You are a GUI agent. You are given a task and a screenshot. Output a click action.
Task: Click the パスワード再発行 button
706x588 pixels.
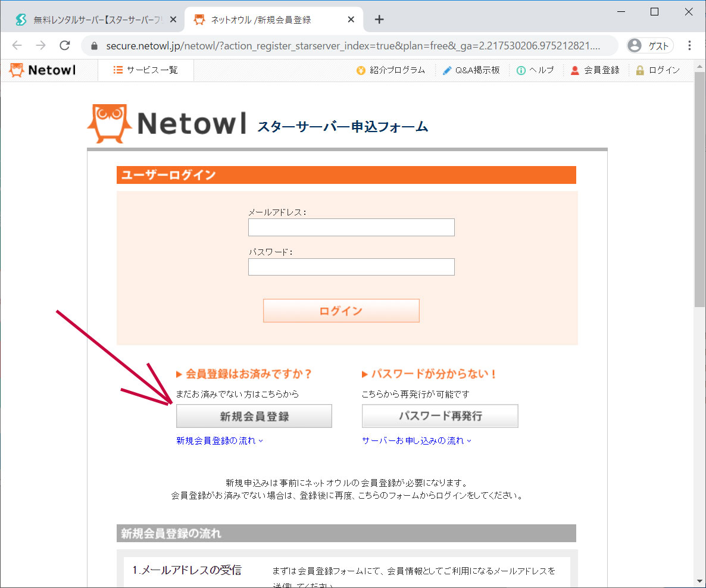(x=440, y=416)
